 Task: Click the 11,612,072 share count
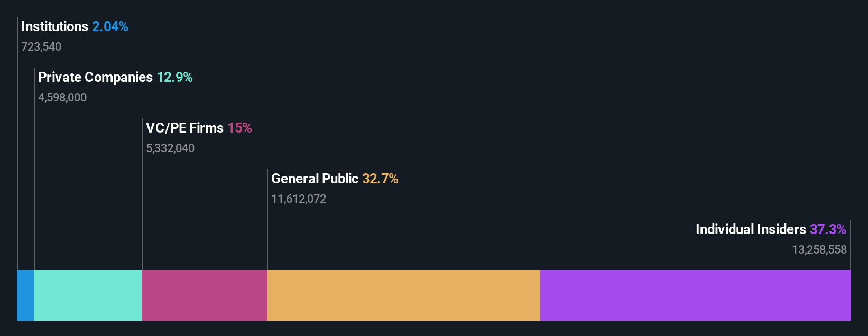pos(299,199)
